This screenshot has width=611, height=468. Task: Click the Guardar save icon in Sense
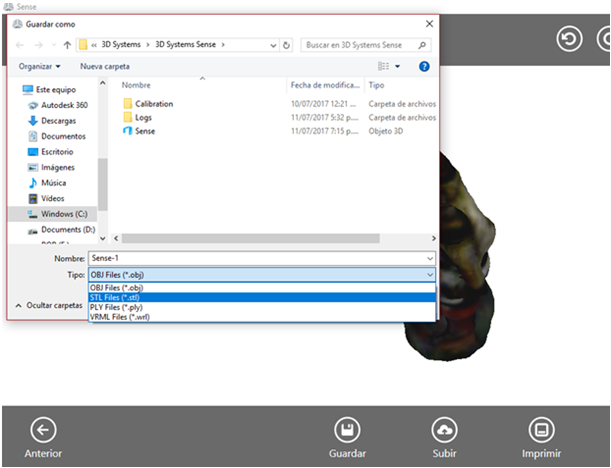click(347, 430)
